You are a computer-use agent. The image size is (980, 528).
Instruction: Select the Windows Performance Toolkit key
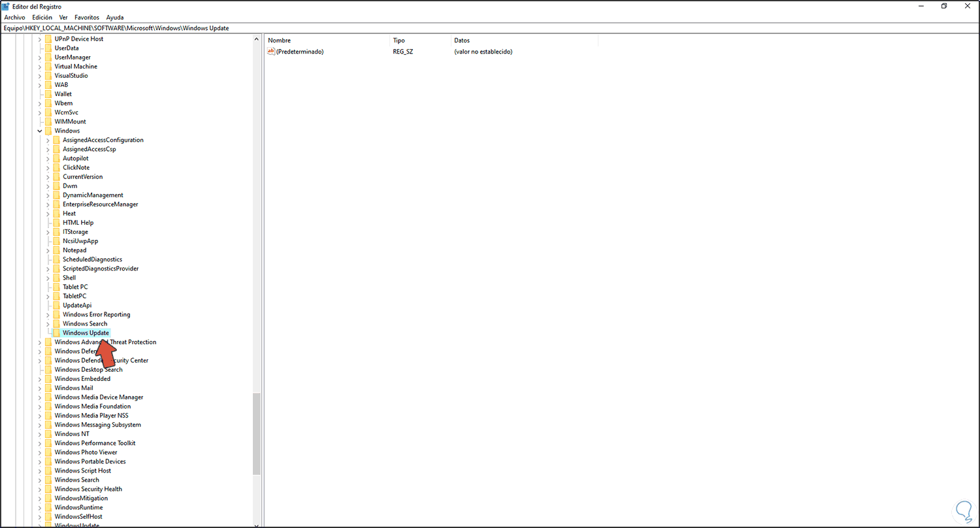pos(95,443)
